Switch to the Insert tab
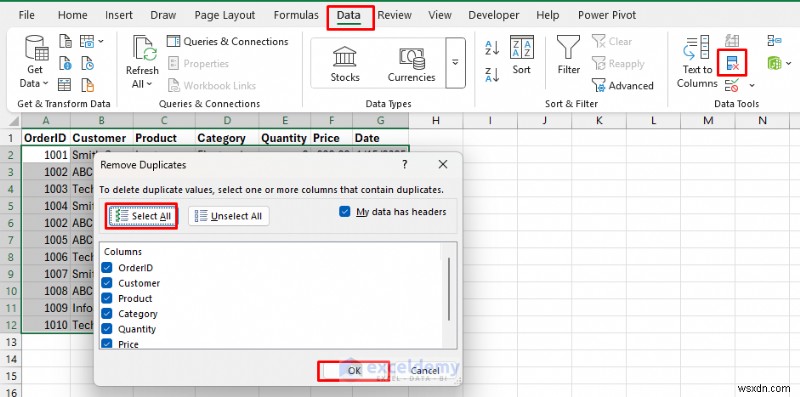 (x=119, y=15)
